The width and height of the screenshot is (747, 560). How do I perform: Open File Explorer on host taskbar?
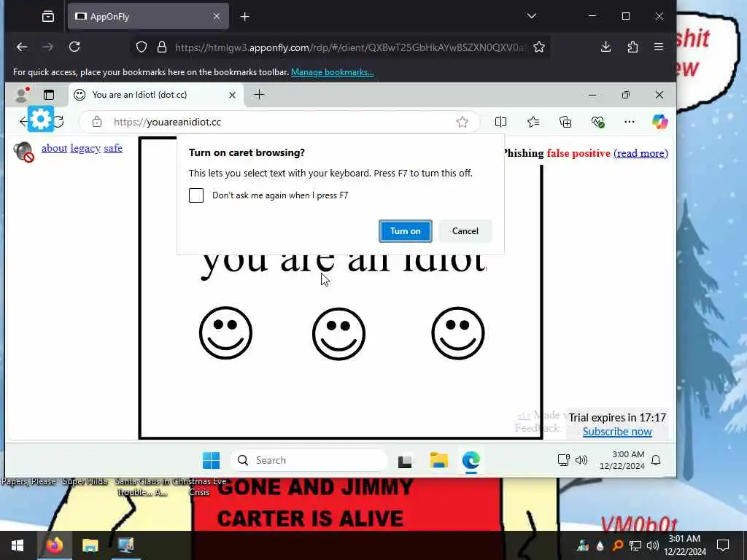[x=90, y=545]
